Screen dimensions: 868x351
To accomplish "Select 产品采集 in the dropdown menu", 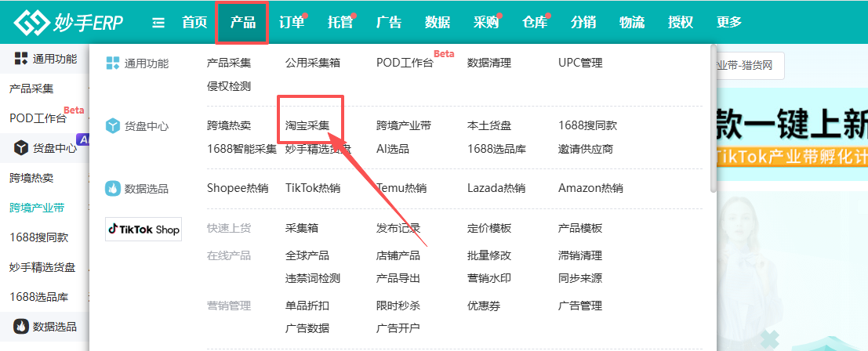I will tap(229, 63).
